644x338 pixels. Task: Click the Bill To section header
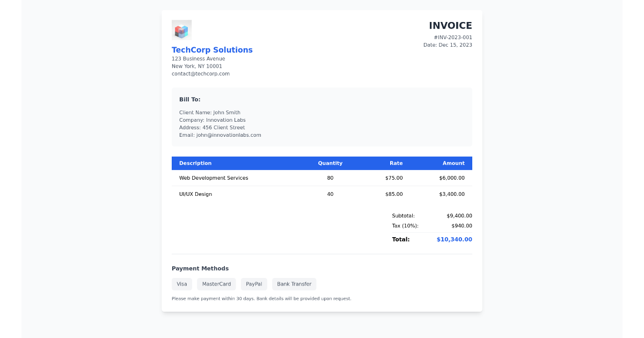pyautogui.click(x=190, y=99)
